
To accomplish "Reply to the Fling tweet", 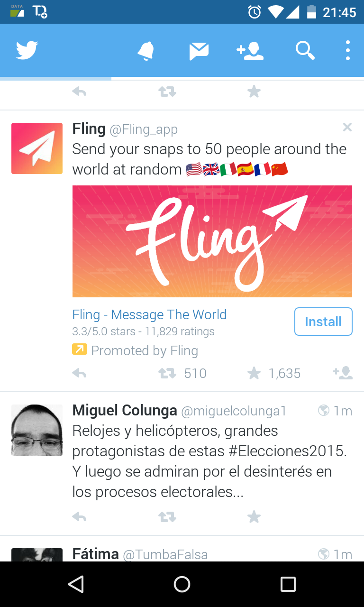I will (79, 373).
